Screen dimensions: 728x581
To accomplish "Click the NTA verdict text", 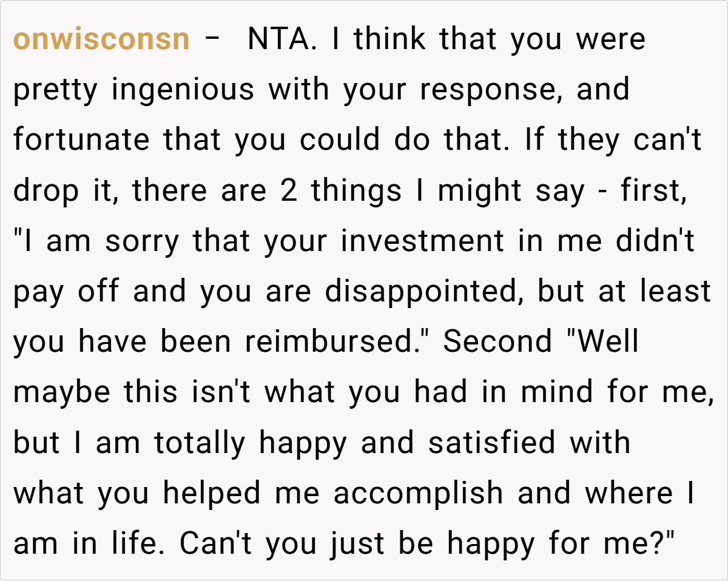I will tap(276, 39).
